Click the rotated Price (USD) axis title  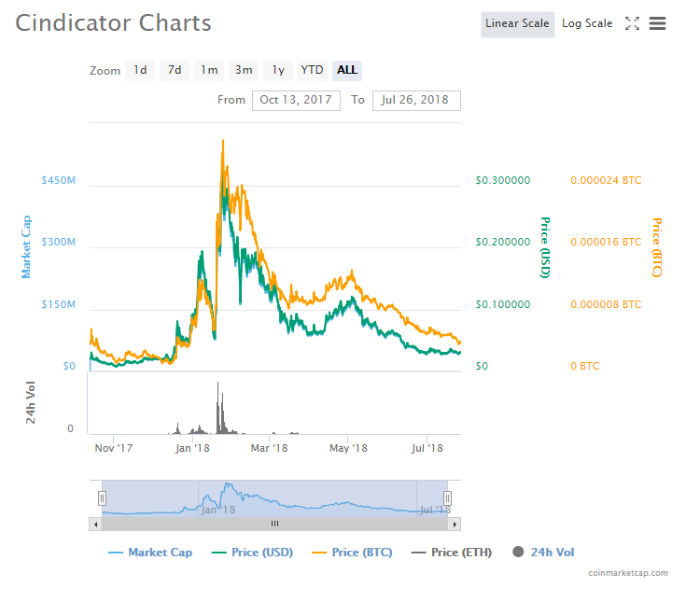pos(545,247)
